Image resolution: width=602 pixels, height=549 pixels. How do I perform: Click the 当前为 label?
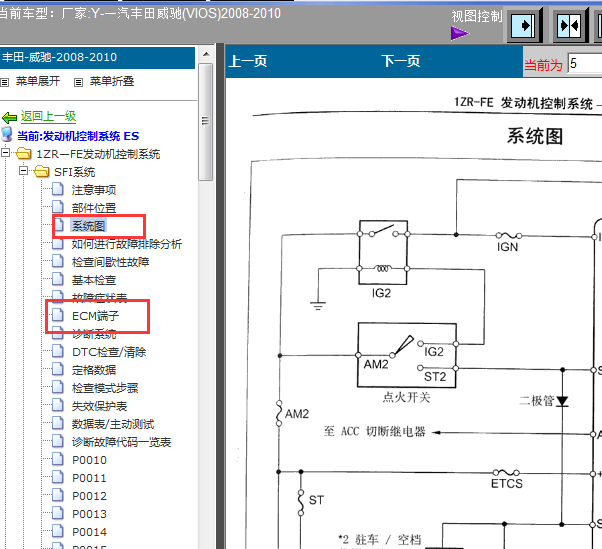pyautogui.click(x=543, y=65)
